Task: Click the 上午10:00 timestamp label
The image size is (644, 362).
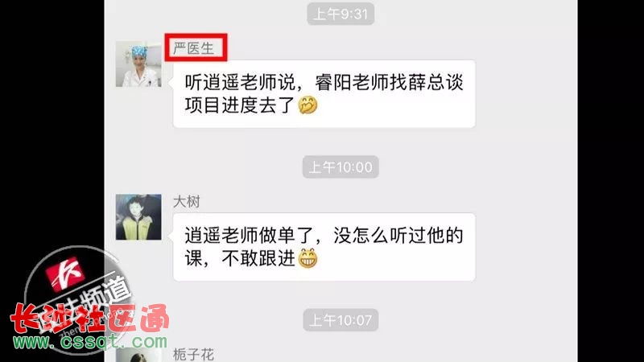Action: (x=341, y=167)
